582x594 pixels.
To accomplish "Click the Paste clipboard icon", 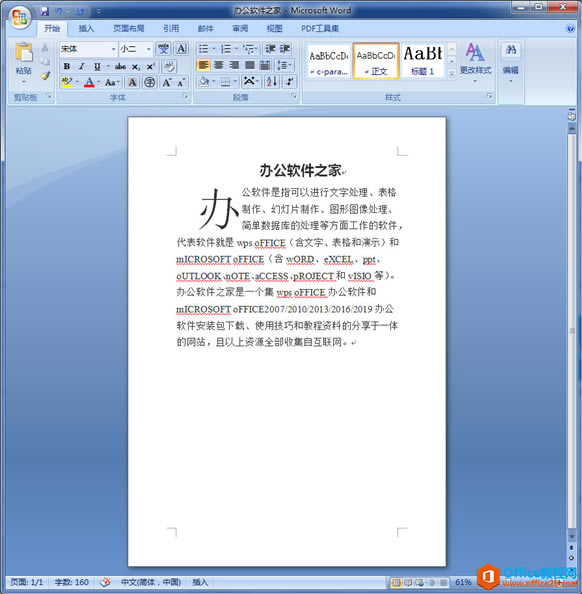I will [x=24, y=52].
